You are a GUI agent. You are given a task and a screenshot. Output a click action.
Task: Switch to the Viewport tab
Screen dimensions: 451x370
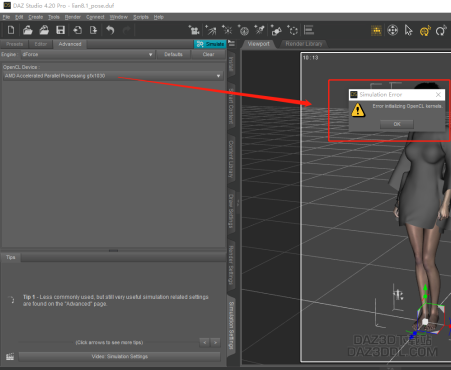(259, 44)
